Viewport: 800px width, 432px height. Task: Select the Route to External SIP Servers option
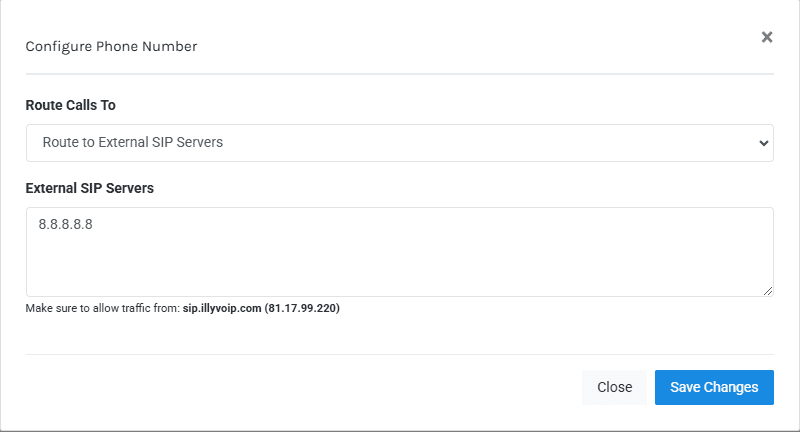click(133, 143)
